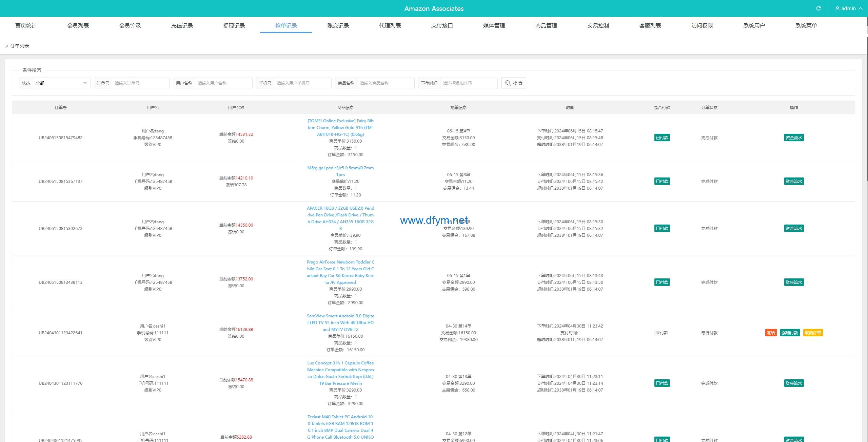
Task: Open 系统菜单 tab
Action: pos(806,25)
